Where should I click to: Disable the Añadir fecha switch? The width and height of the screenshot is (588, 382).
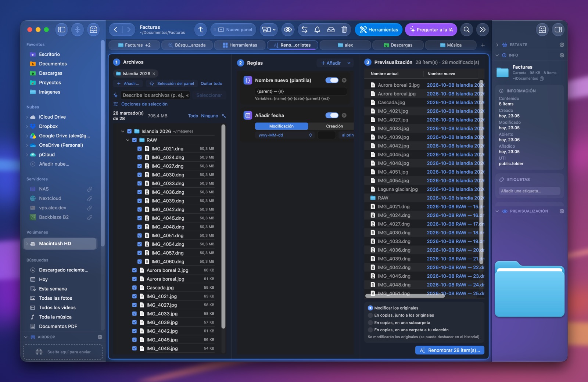pyautogui.click(x=332, y=115)
